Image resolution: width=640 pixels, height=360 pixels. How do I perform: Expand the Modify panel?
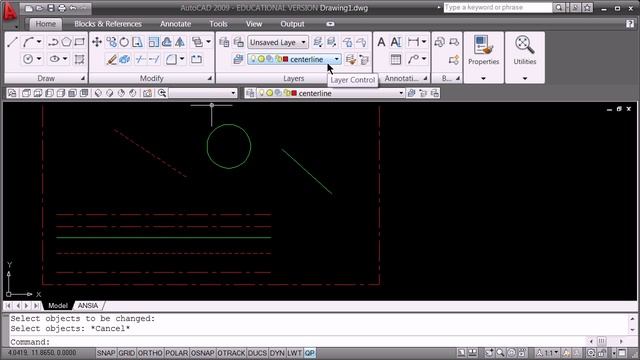(x=210, y=78)
